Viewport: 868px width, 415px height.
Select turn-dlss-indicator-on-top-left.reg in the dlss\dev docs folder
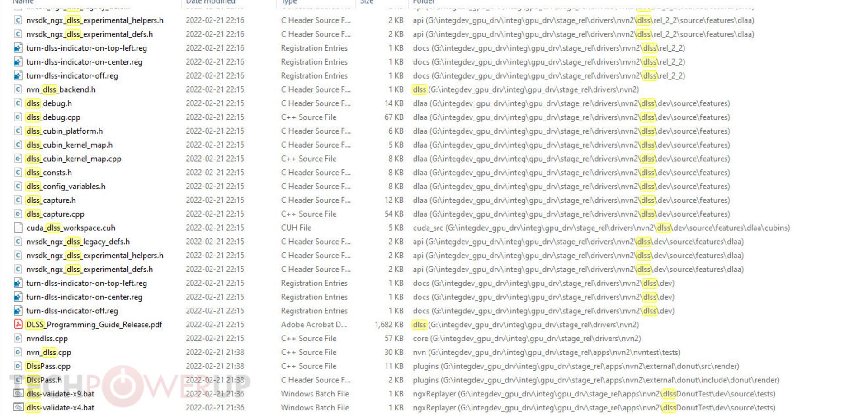[87, 283]
